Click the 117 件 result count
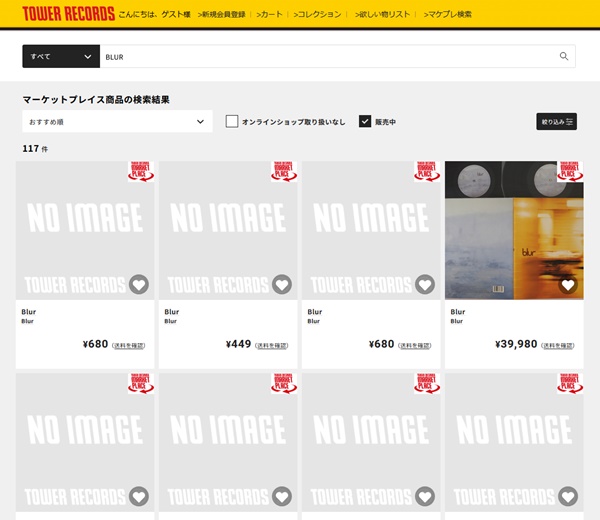600x520 pixels. [x=35, y=148]
